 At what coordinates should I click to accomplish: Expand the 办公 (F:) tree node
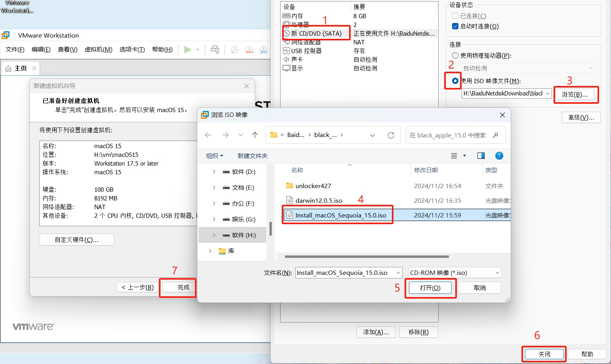click(x=214, y=203)
